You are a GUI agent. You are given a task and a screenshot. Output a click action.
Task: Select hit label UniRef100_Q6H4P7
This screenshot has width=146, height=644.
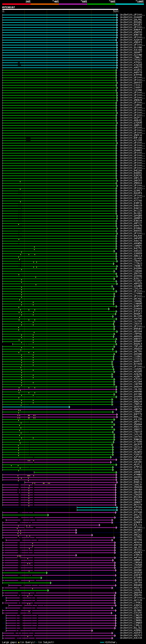click(x=131, y=52)
